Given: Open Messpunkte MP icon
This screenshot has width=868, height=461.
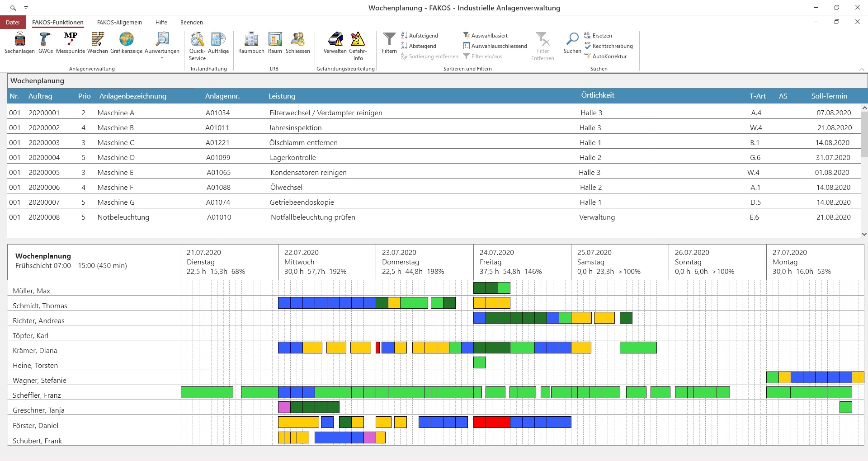Looking at the screenshot, I should pyautogui.click(x=71, y=40).
